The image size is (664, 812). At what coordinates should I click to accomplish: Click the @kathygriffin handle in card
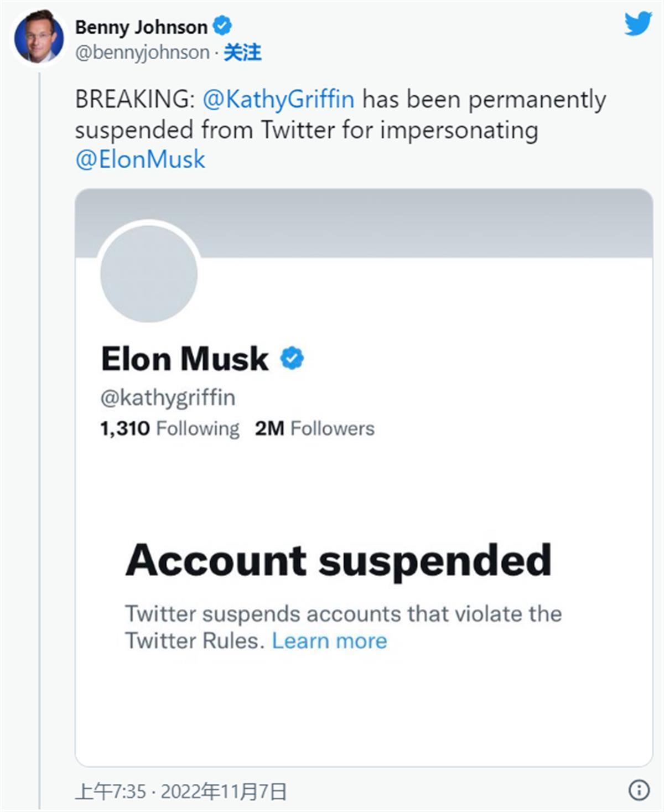(168, 397)
